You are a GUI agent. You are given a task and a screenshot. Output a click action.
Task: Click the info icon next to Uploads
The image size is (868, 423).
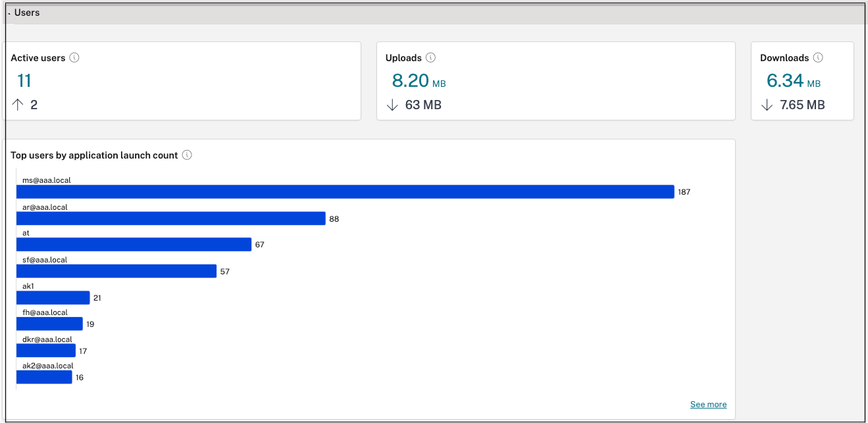tap(430, 58)
